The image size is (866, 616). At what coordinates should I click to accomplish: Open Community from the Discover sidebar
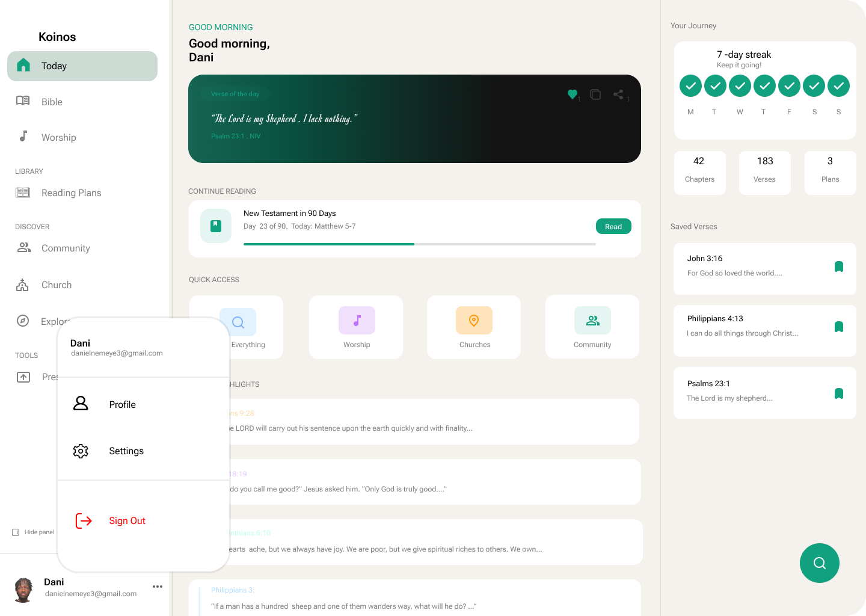[x=66, y=248]
